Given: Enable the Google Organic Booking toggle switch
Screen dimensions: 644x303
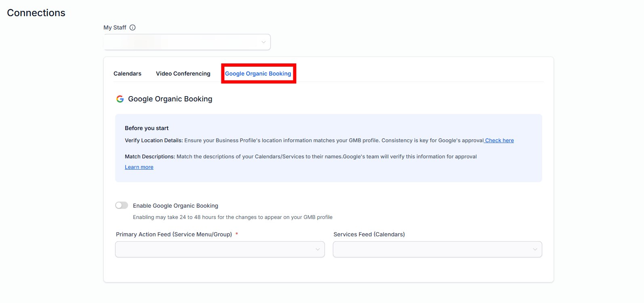Looking at the screenshot, I should tap(122, 205).
